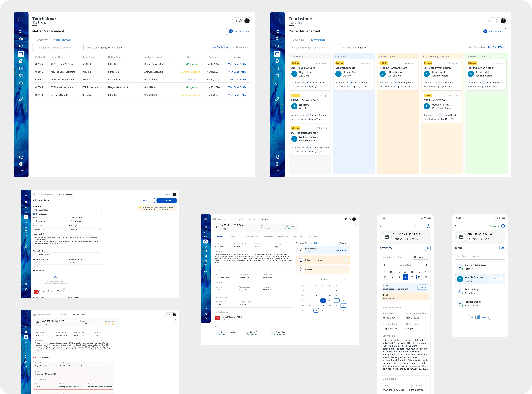Toggle the Not yet disclosed checkbox
The width and height of the screenshot is (532, 394).
[x=34, y=214]
